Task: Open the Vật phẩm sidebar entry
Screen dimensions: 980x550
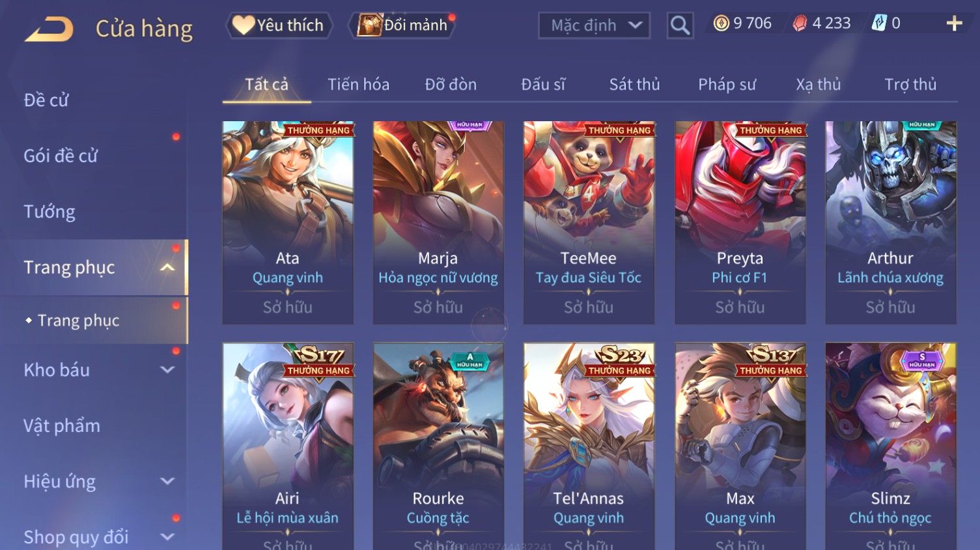Action: 62,426
